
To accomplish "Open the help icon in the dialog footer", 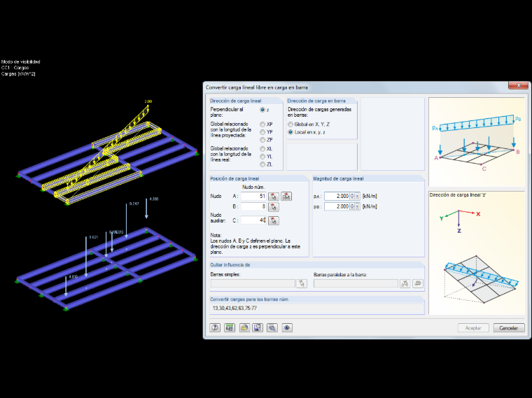I will pos(215,328).
